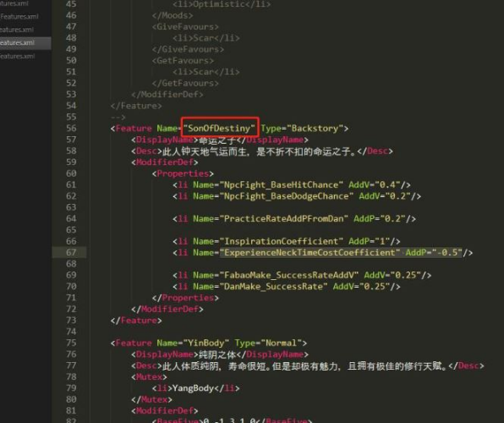The image size is (504, 423).
Task: Click the DanMake_SuccessRate property name
Action: (x=273, y=286)
